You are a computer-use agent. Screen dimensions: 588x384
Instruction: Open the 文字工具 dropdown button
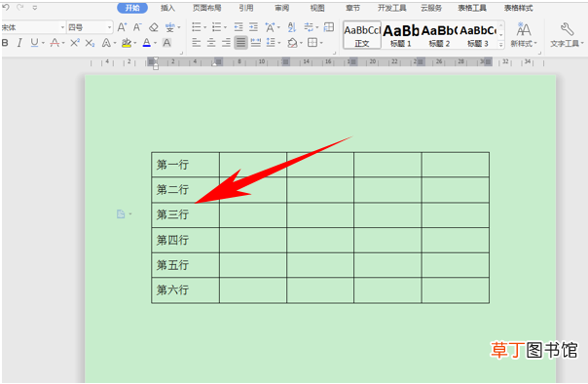[567, 34]
